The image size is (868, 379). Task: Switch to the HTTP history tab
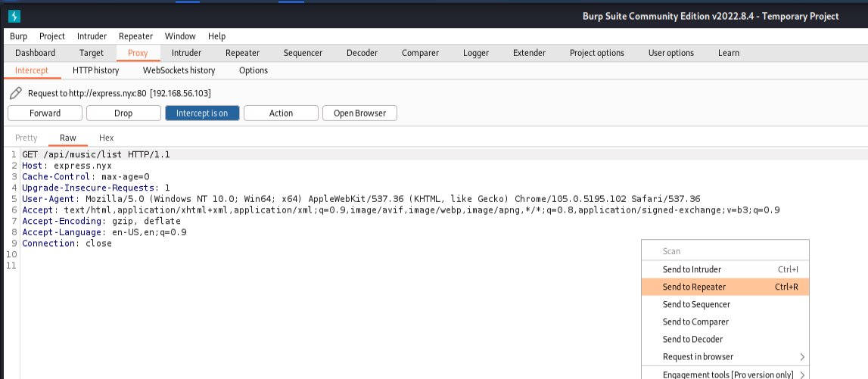95,70
